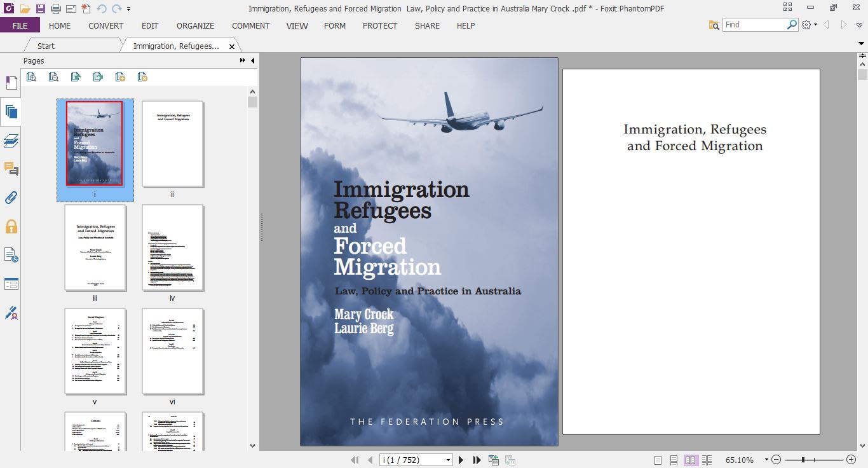This screenshot has height=468, width=868.
Task: Switch to the HELP ribbon tab
Action: (x=466, y=25)
